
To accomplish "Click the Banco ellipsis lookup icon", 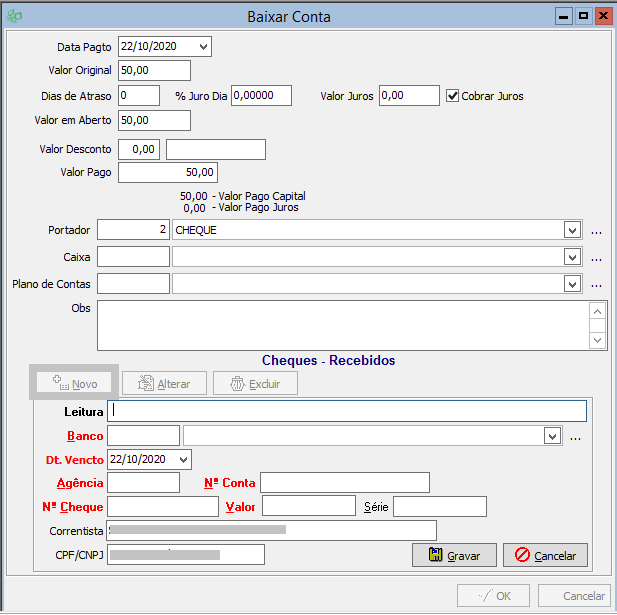I will [x=575, y=437].
